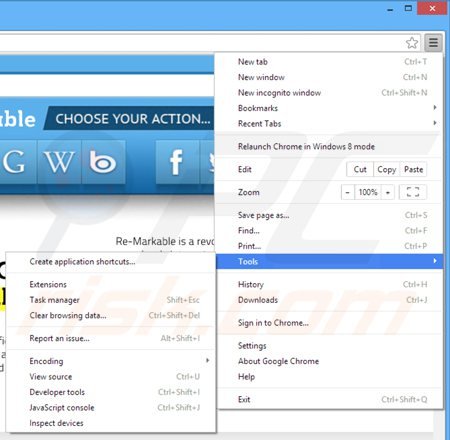Choose Exit from the Chrome menu

pos(329,399)
